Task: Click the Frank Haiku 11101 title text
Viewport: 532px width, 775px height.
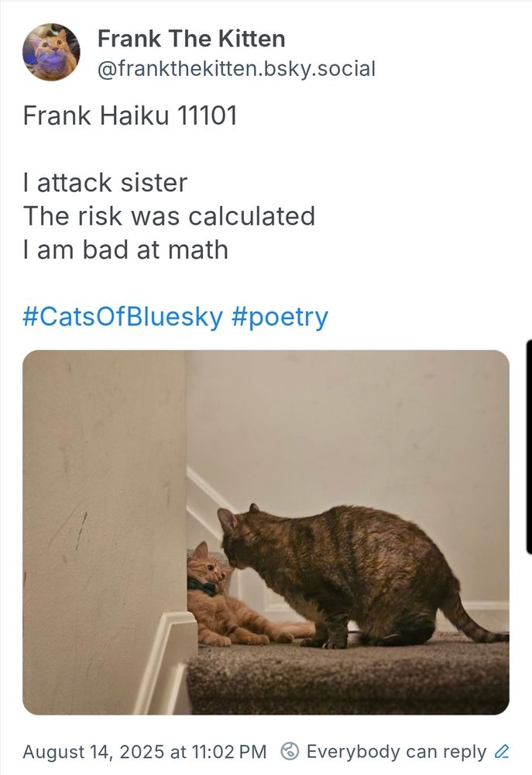Action: point(130,115)
